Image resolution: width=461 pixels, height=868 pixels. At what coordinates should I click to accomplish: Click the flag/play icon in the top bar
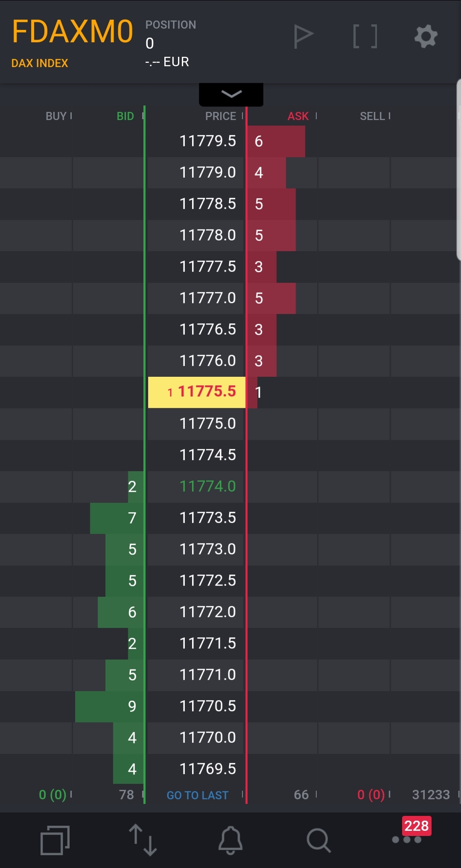point(304,36)
